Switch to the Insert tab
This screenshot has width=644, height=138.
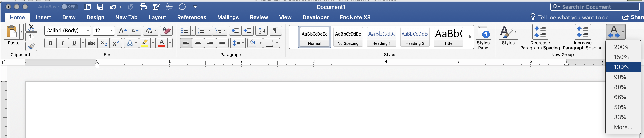click(43, 17)
